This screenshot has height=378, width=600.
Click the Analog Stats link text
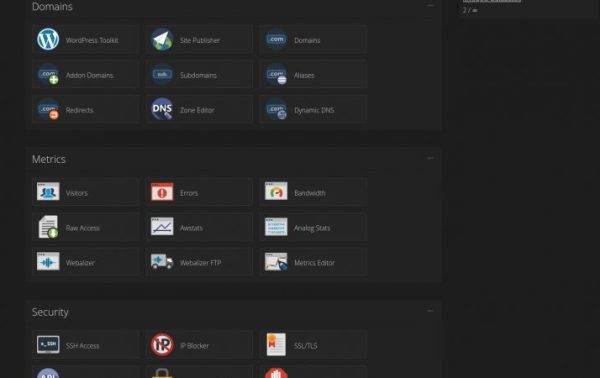(x=312, y=228)
